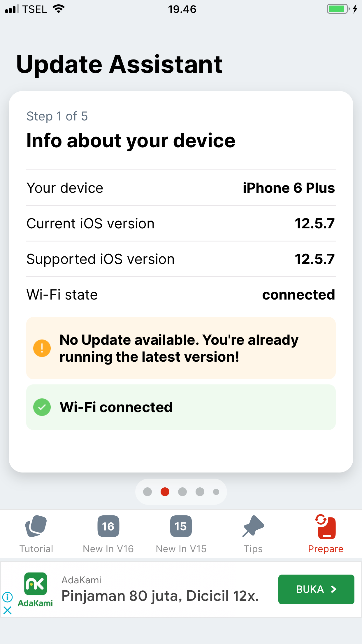Open the Tutorial tab icon

point(36,526)
